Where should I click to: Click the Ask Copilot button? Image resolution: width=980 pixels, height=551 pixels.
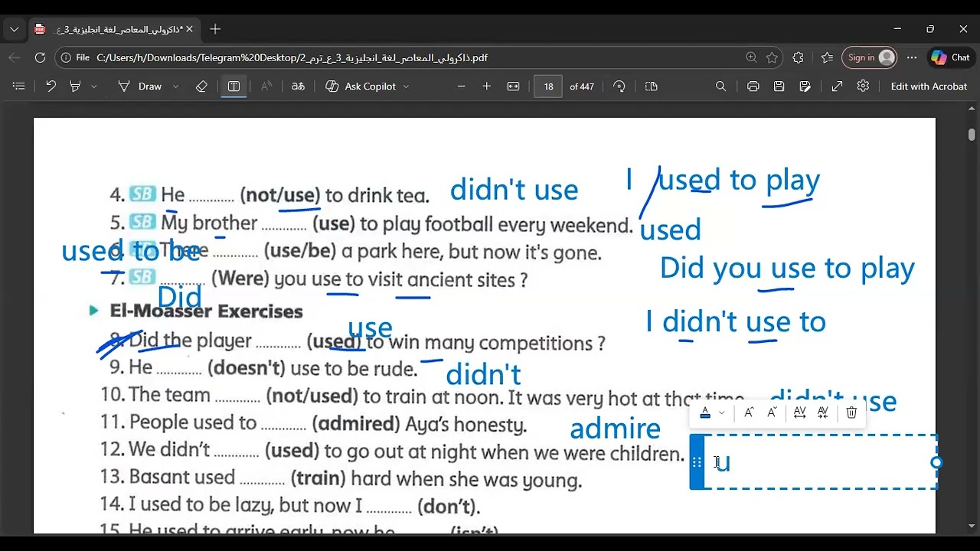361,86
